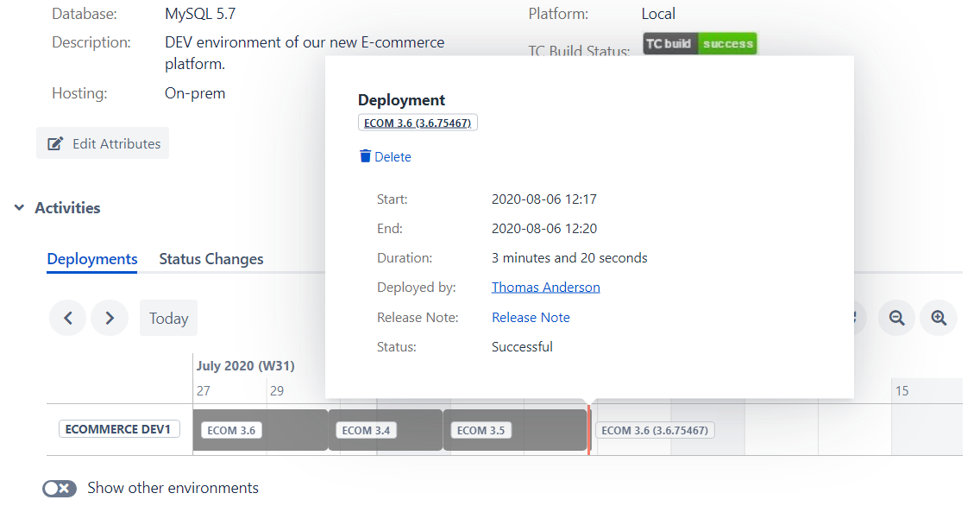Click the pencil icon on Edit Attributes
980x525 pixels.
[55, 143]
